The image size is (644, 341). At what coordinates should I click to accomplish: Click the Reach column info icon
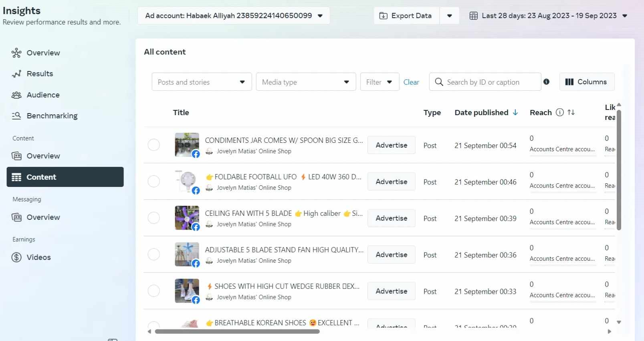560,113
